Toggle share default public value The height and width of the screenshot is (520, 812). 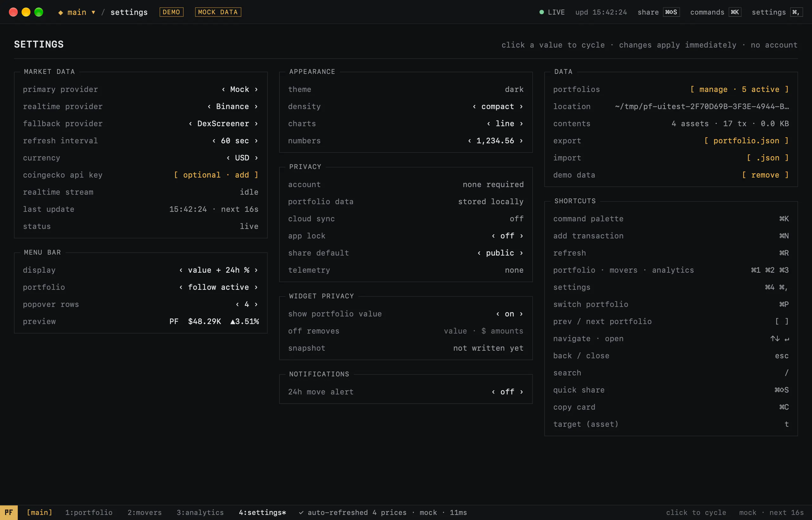(x=500, y=253)
